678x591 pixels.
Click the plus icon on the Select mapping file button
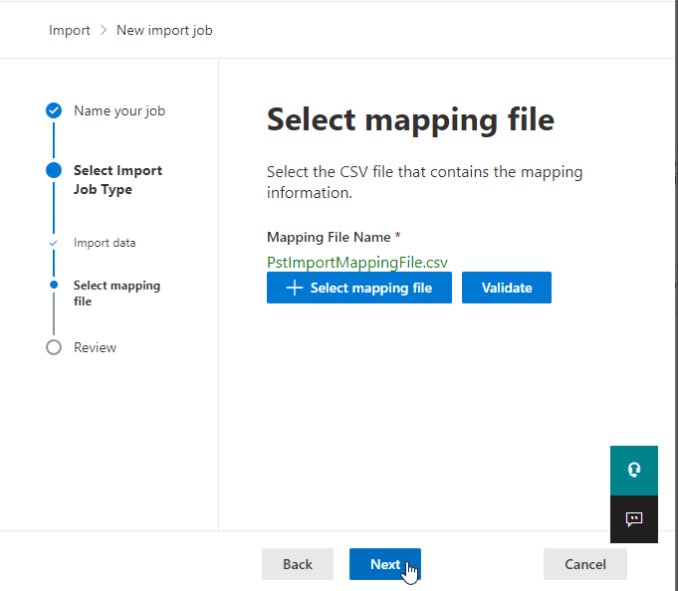coord(294,288)
